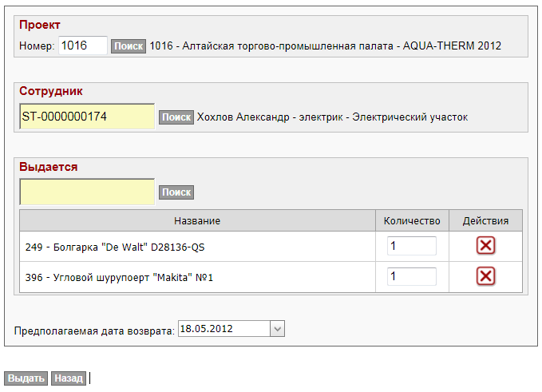Image resolution: width=542 pixels, height=392 pixels.
Task: Click the Название column header
Action: pyautogui.click(x=197, y=221)
